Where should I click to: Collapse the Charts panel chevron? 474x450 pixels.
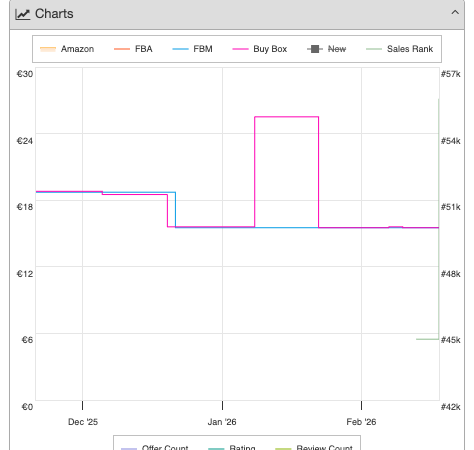pos(455,13)
